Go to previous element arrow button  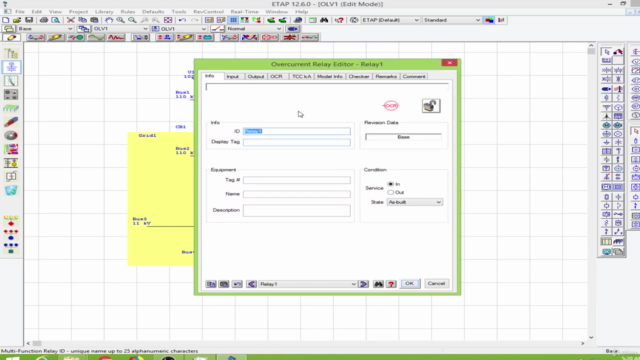(x=251, y=284)
